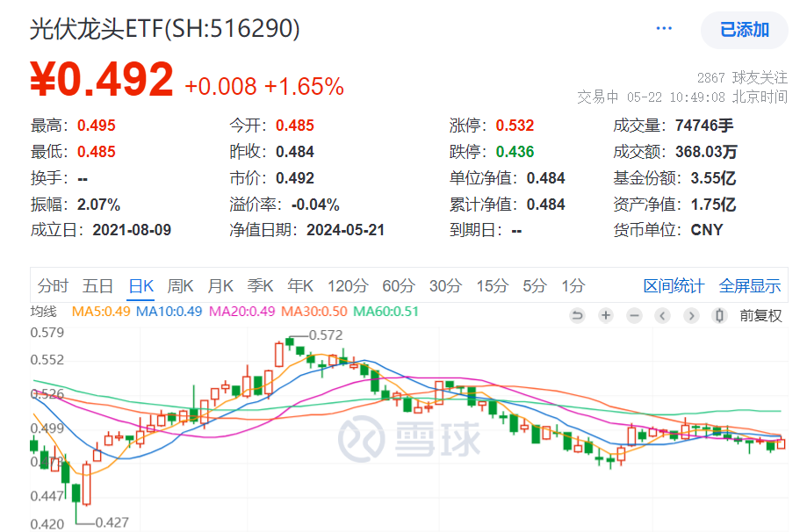The image size is (807, 532).
Task: Toggle the candlestick style icon
Action: (x=719, y=315)
